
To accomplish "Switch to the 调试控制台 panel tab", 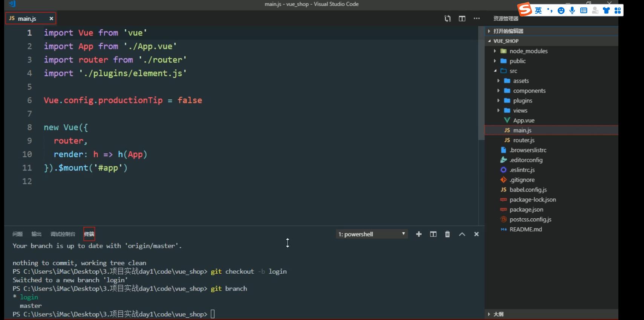I will (x=63, y=234).
